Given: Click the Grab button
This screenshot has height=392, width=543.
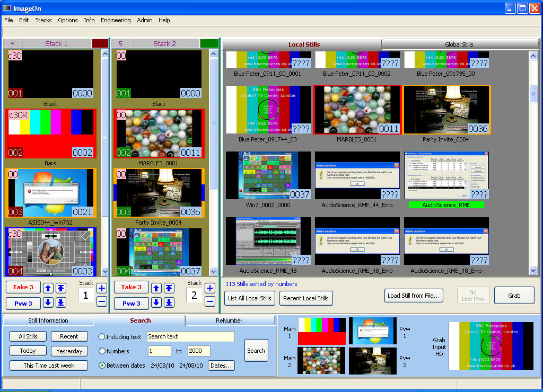Looking at the screenshot, I should click(514, 296).
